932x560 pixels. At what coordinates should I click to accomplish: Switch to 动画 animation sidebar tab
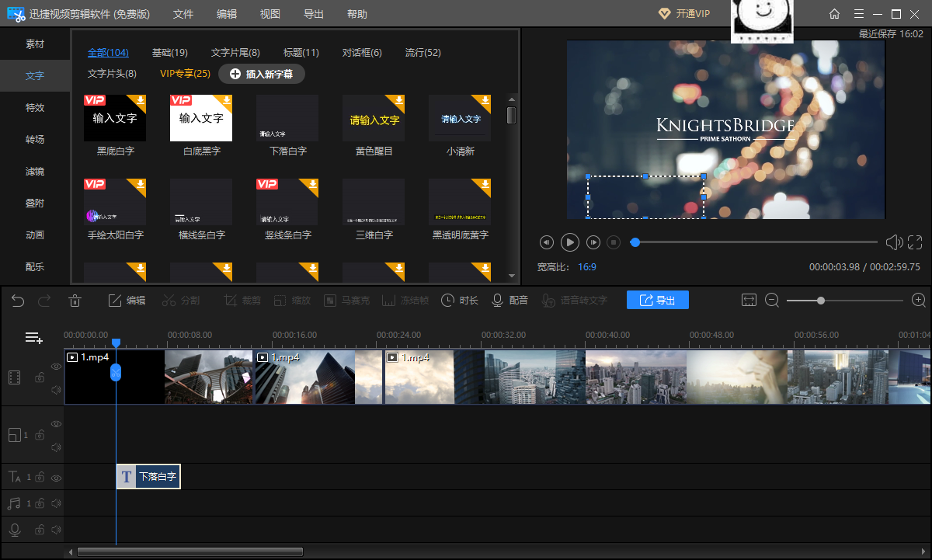[35, 235]
